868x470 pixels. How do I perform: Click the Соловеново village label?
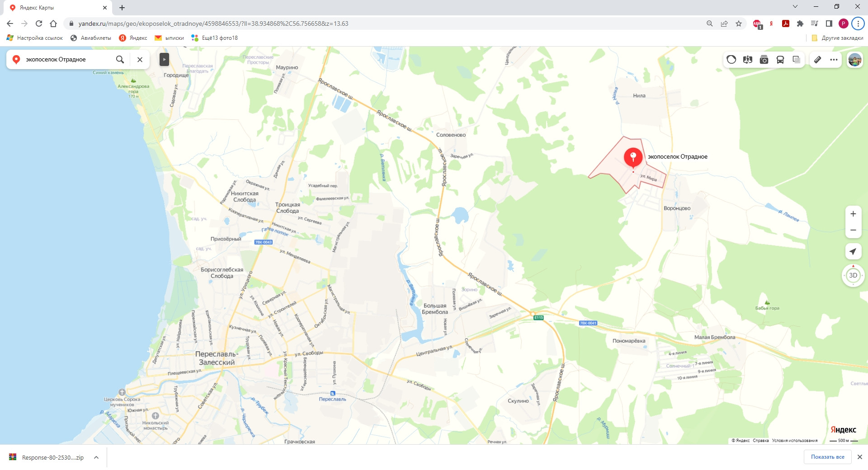(x=451, y=135)
